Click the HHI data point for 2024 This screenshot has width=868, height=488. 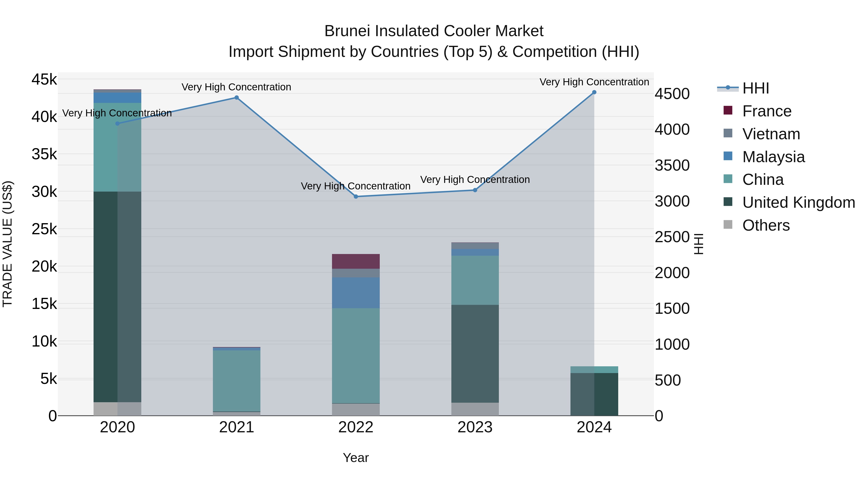point(594,92)
